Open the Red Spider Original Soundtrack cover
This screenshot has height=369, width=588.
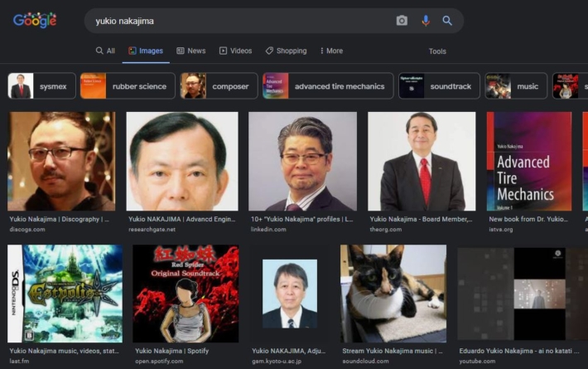coord(186,294)
